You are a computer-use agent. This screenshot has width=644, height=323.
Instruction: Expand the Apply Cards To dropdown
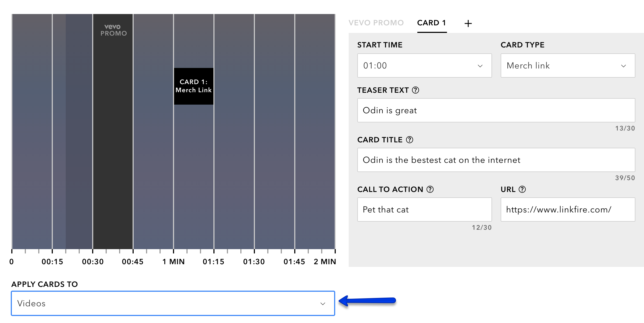tap(173, 303)
